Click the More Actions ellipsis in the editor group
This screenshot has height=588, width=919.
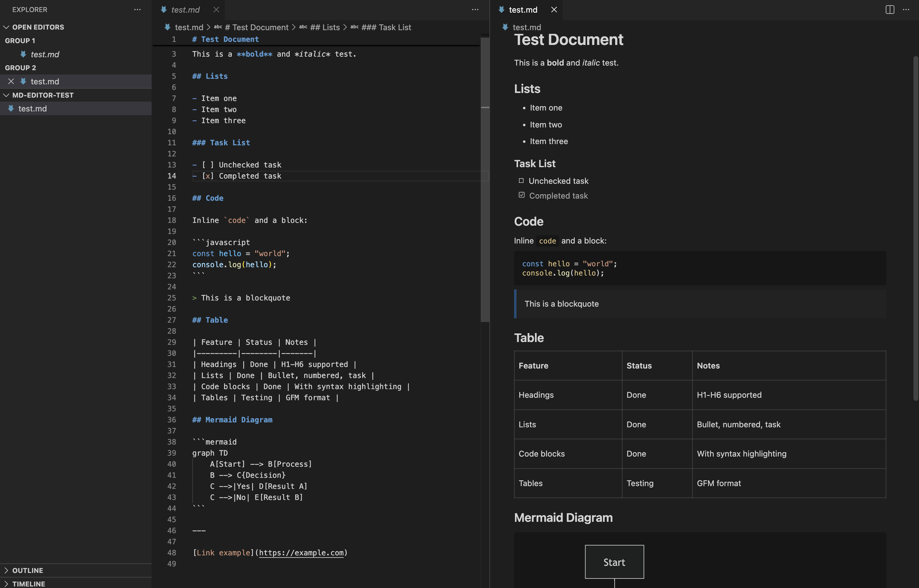pos(475,10)
